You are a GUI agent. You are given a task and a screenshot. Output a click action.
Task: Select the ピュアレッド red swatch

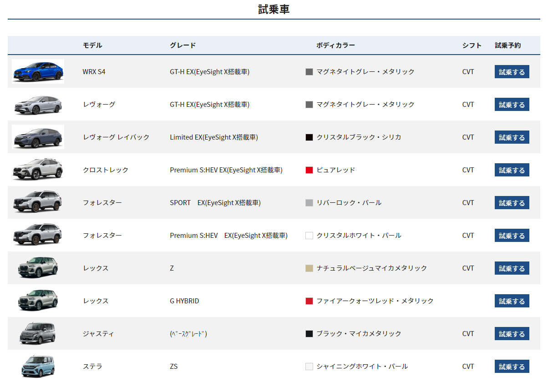click(309, 170)
